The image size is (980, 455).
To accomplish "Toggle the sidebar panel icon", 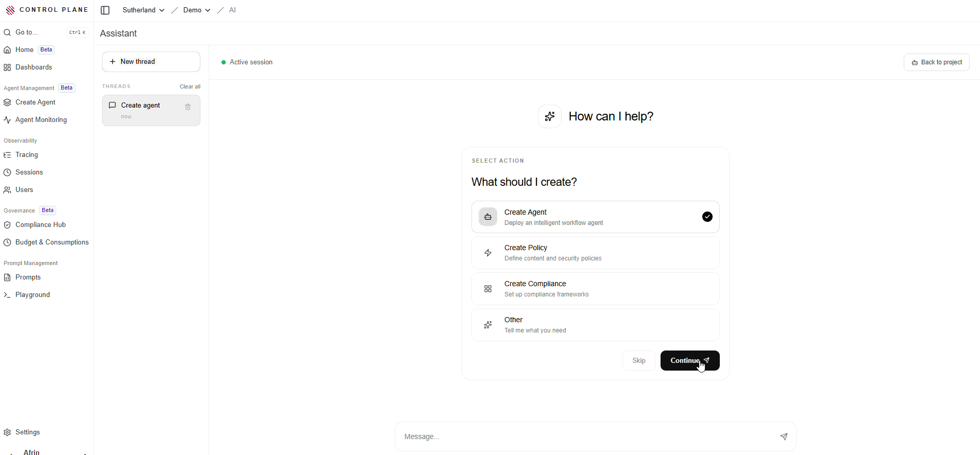I will tap(105, 10).
